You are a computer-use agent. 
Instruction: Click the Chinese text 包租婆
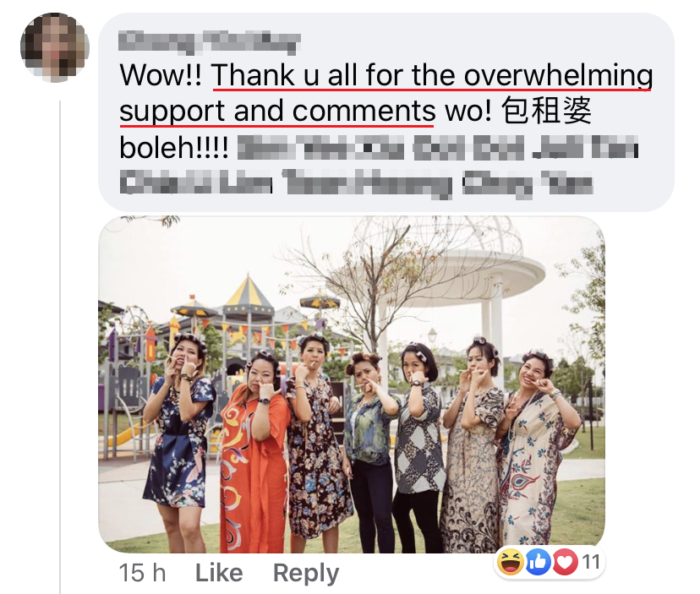[x=547, y=112]
